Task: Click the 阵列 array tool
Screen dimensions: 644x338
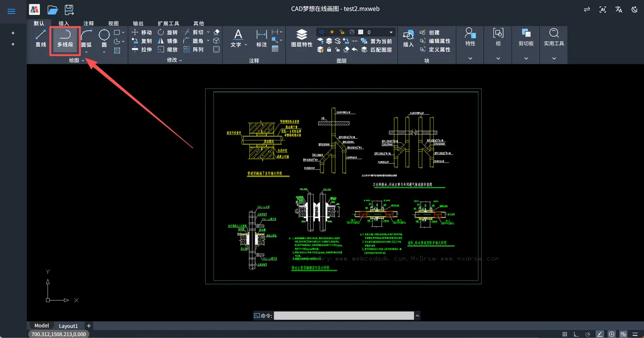Action: pyautogui.click(x=193, y=49)
